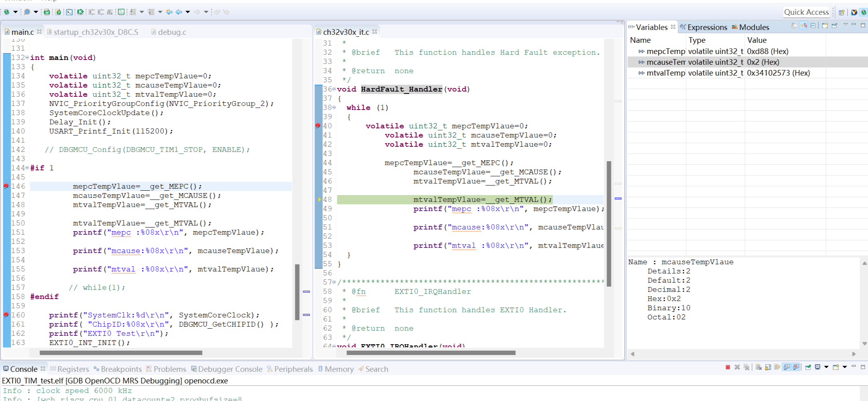Click the main.c editor vertical scrollbar thumb
Viewport: 868px width, 401px height.
(x=297, y=292)
